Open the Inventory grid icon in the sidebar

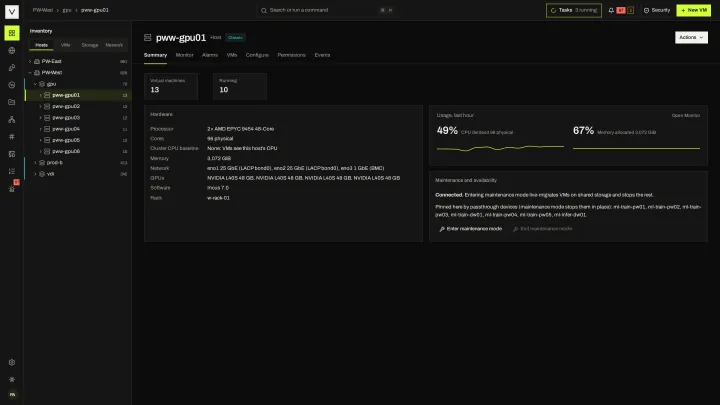tap(12, 33)
